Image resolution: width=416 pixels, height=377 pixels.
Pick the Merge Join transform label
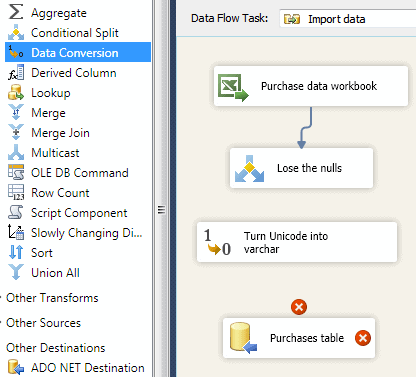(60, 133)
